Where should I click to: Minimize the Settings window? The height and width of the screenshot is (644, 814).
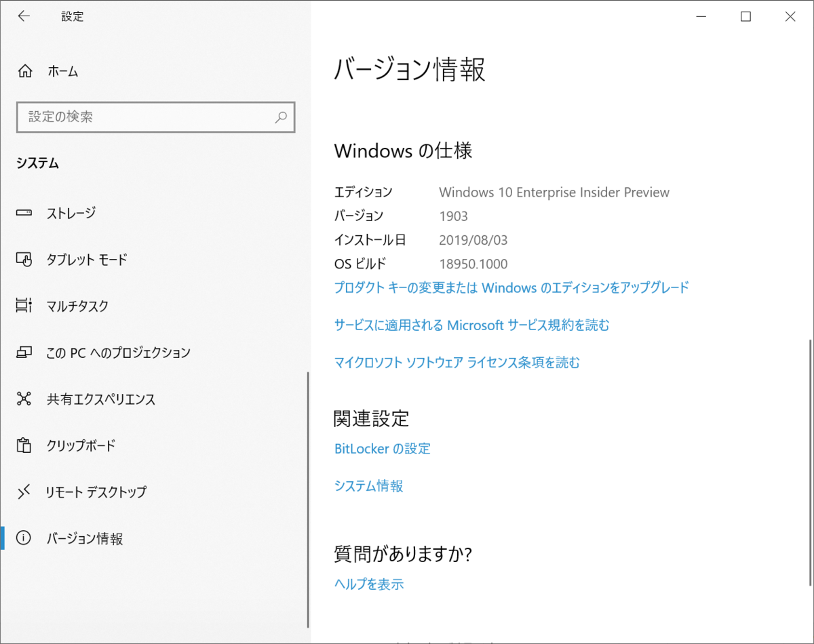point(701,17)
